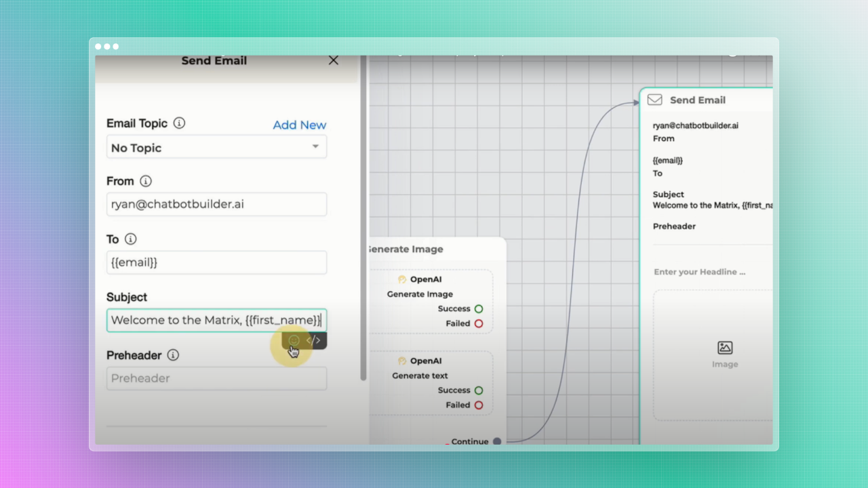Viewport: 868px width, 488px height.
Task: Click the Enter your Headline placeholder
Action: pyautogui.click(x=700, y=272)
